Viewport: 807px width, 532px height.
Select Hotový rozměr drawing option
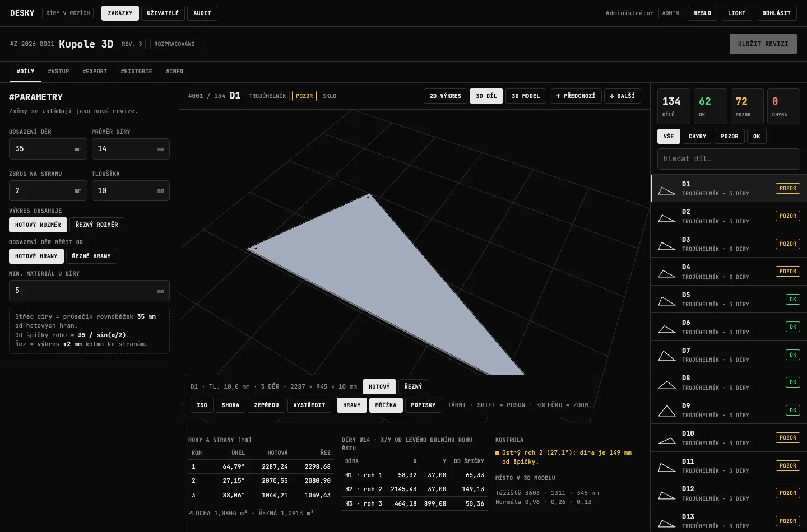tap(38, 225)
